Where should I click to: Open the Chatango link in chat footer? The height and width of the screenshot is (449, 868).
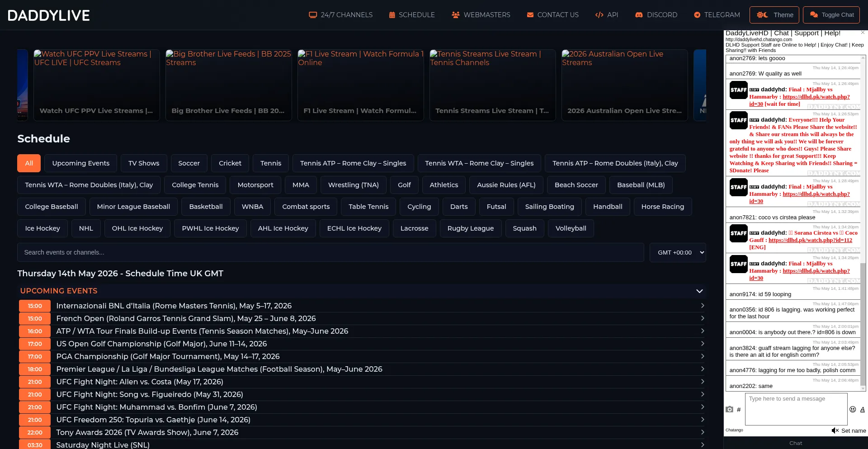point(734,430)
